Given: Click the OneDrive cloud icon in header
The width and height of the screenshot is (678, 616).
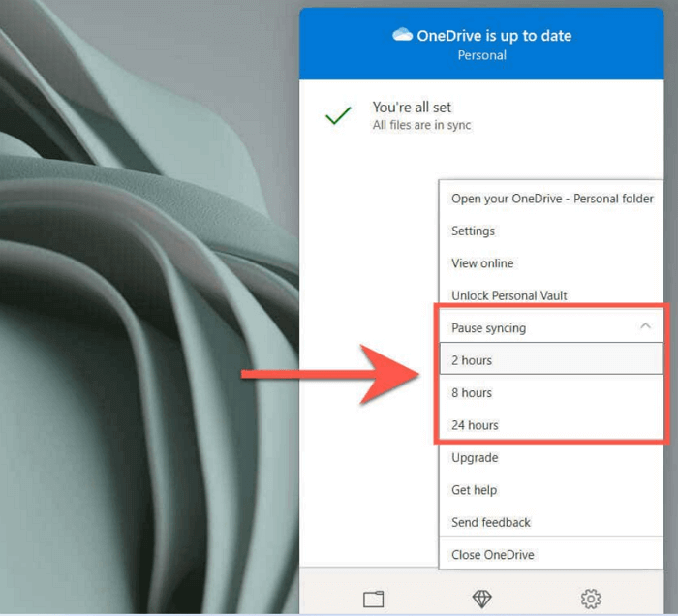Looking at the screenshot, I should tap(403, 35).
